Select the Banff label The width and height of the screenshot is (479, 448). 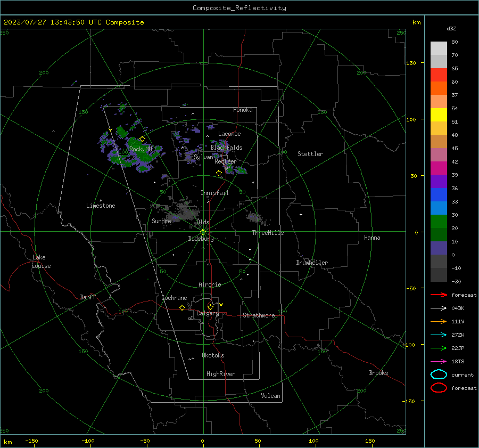click(x=88, y=297)
